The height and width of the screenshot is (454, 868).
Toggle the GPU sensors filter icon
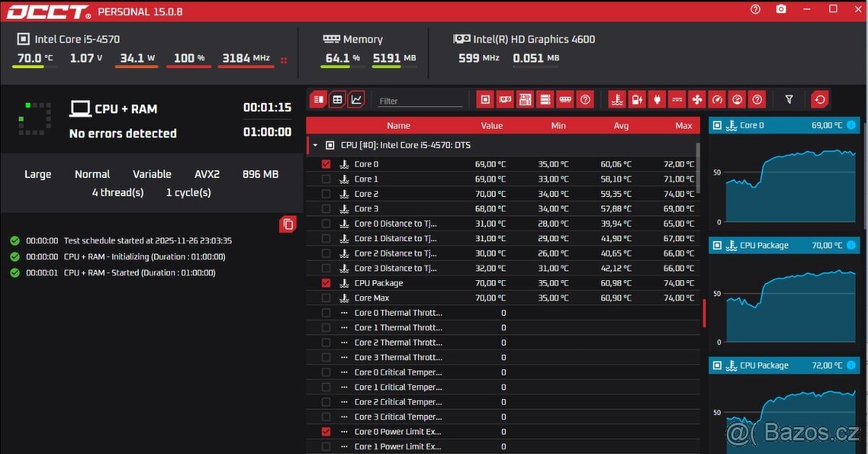[505, 99]
